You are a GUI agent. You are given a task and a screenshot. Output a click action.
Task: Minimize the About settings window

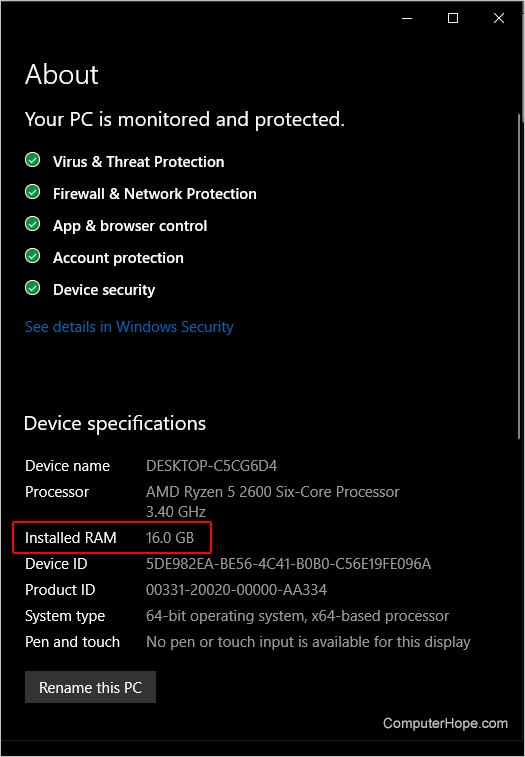click(x=407, y=18)
